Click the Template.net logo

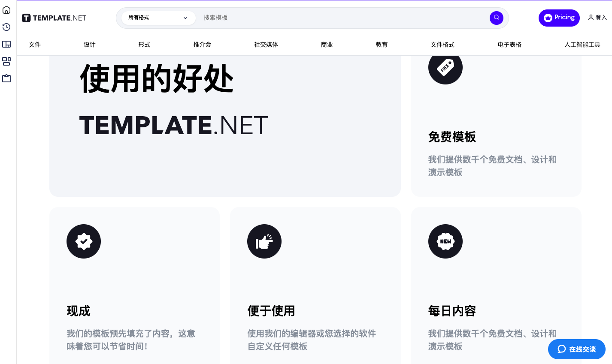(x=54, y=18)
